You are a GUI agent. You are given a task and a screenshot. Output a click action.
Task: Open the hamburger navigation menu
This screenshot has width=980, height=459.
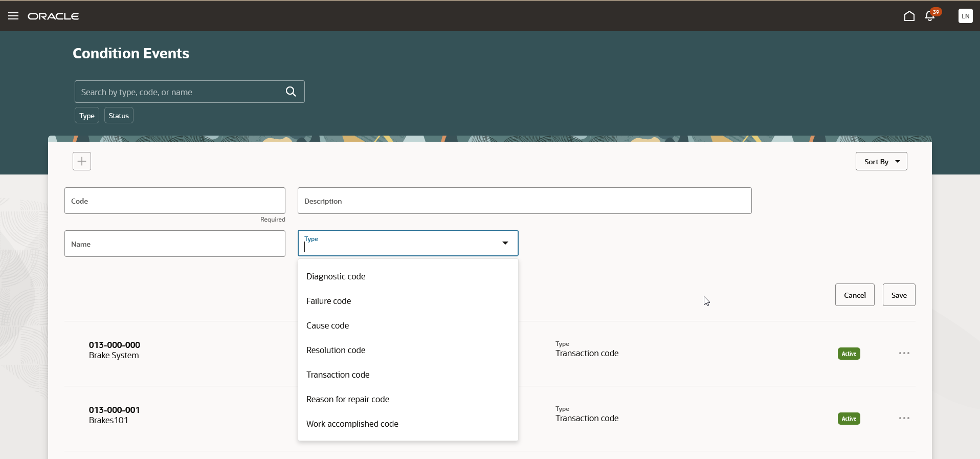point(13,16)
